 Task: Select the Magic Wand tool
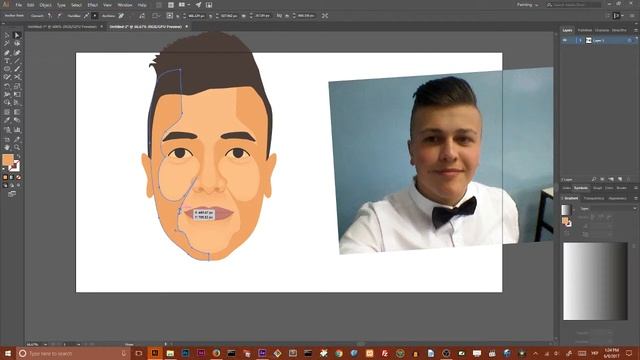7,43
